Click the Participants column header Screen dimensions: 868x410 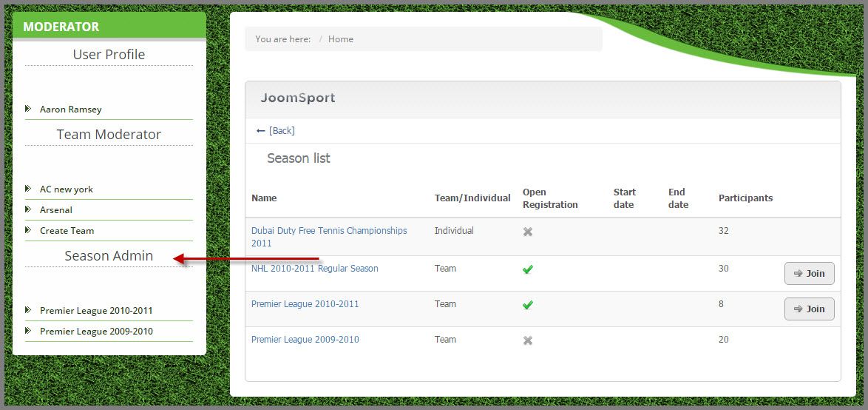(746, 198)
